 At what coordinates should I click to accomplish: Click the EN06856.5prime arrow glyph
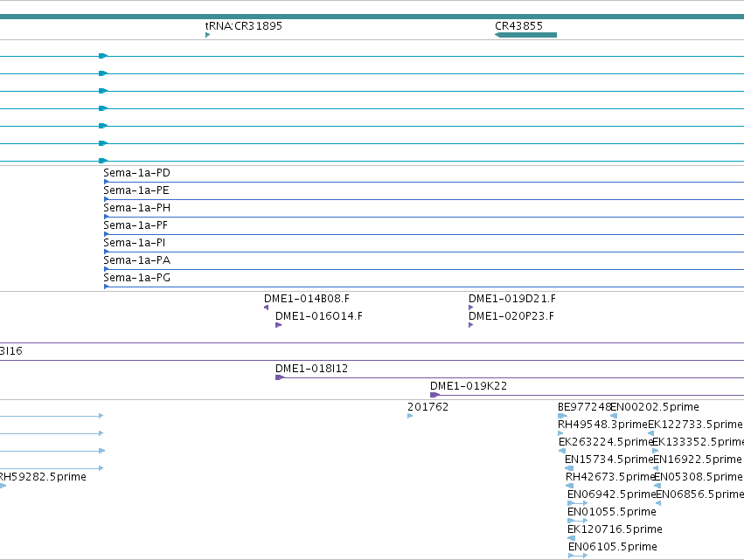click(658, 503)
